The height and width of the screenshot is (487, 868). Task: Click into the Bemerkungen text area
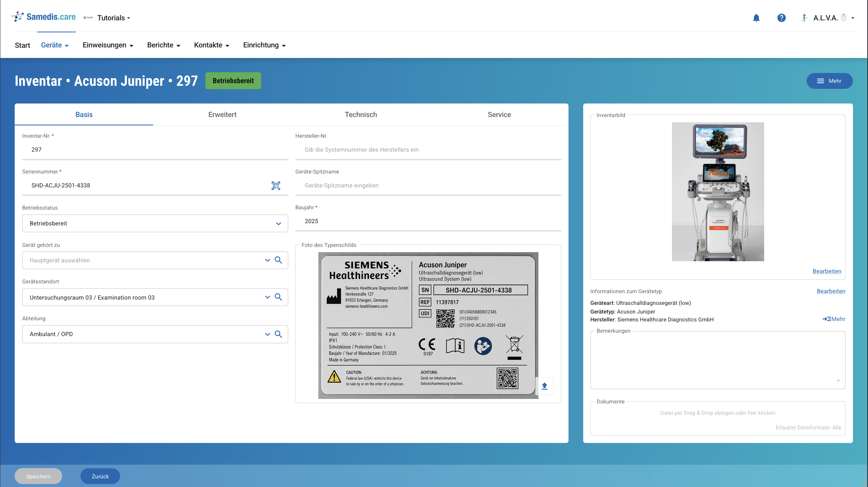click(718, 360)
